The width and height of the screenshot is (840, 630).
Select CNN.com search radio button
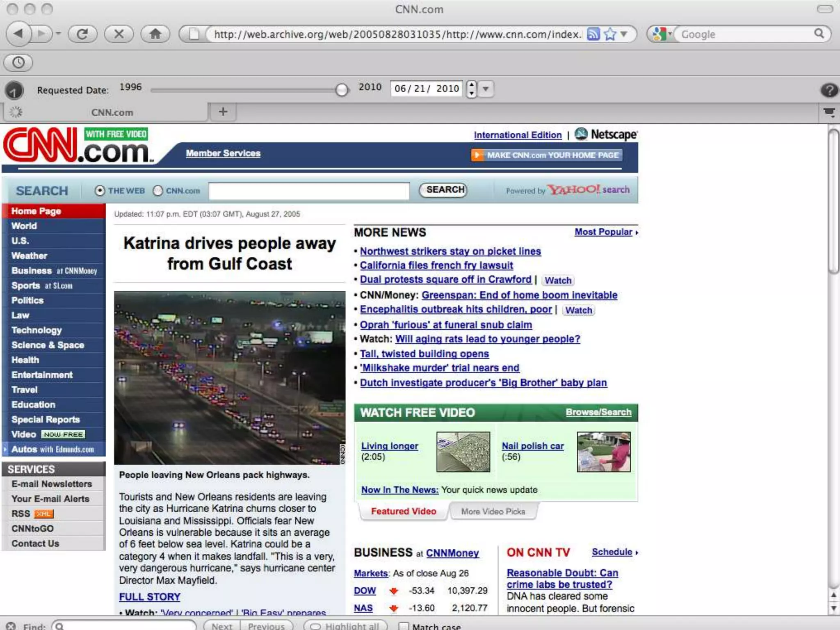(x=158, y=191)
